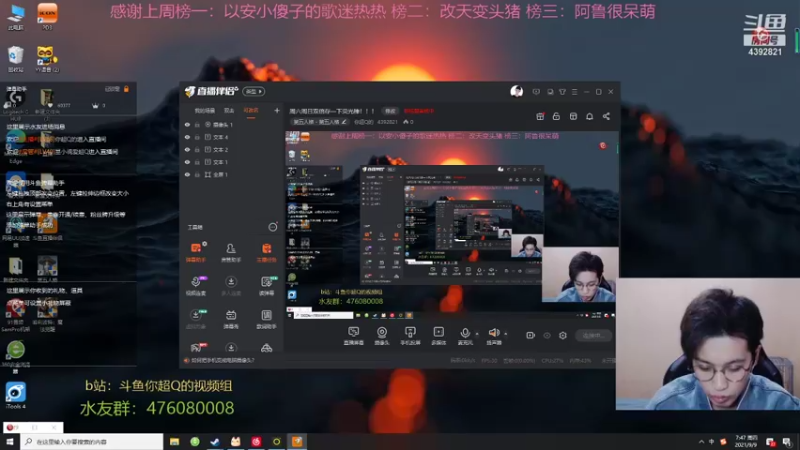Hide the 文本 2 source layer
Screen dimensions: 800x450
pyautogui.click(x=187, y=149)
